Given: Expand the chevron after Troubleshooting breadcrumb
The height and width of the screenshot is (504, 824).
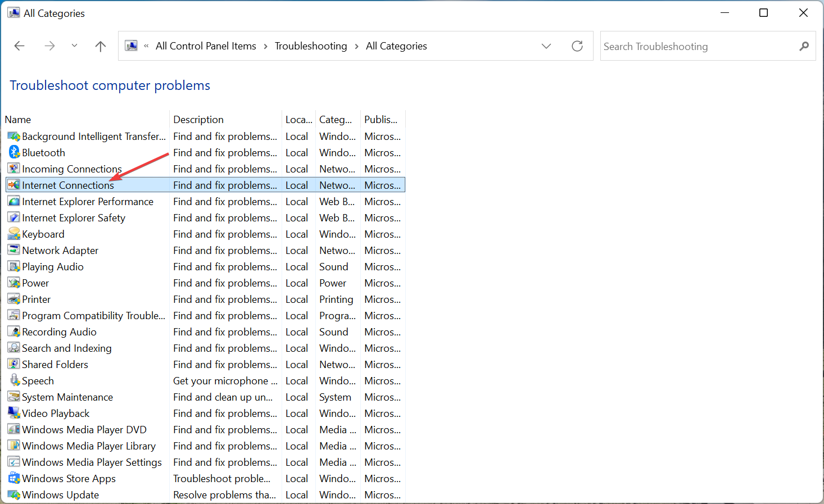Looking at the screenshot, I should tap(356, 47).
